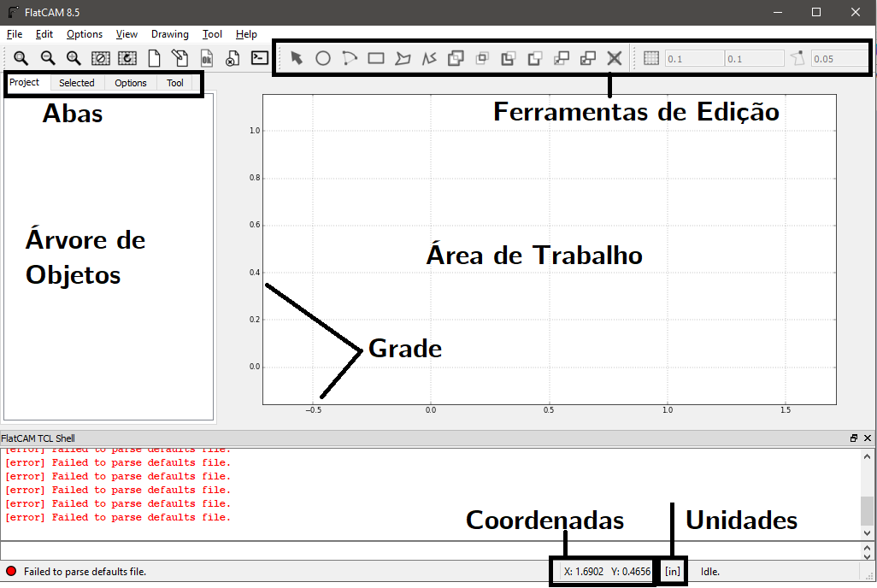This screenshot has width=877, height=588.
Task: Create a new blank geometry object
Action: point(154,58)
